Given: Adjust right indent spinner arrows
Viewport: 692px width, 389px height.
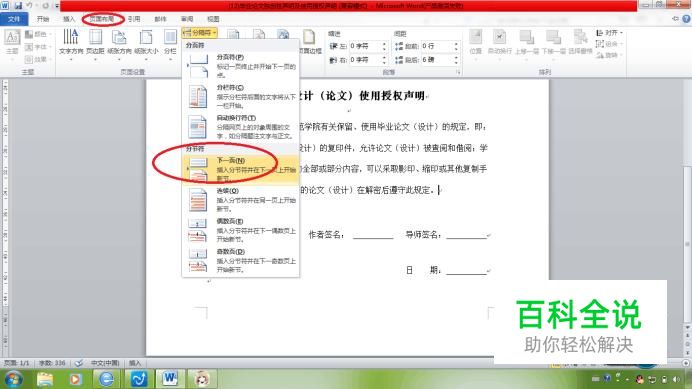Looking at the screenshot, I should 384,60.
